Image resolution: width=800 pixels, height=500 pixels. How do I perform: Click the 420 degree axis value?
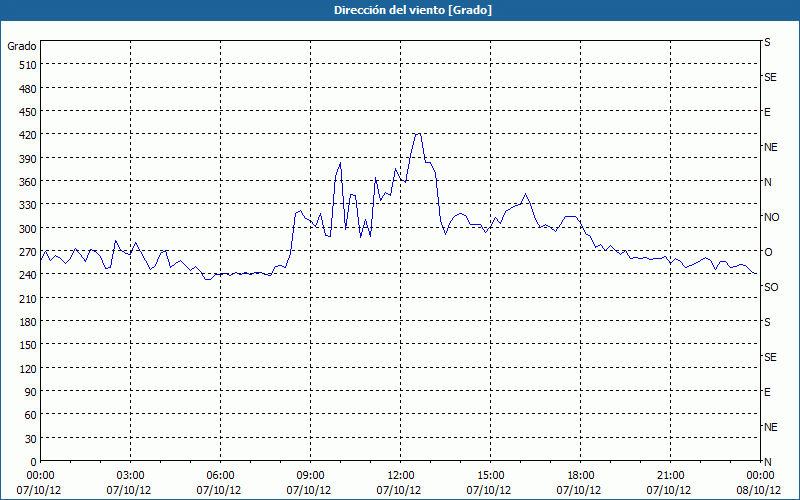click(x=29, y=135)
